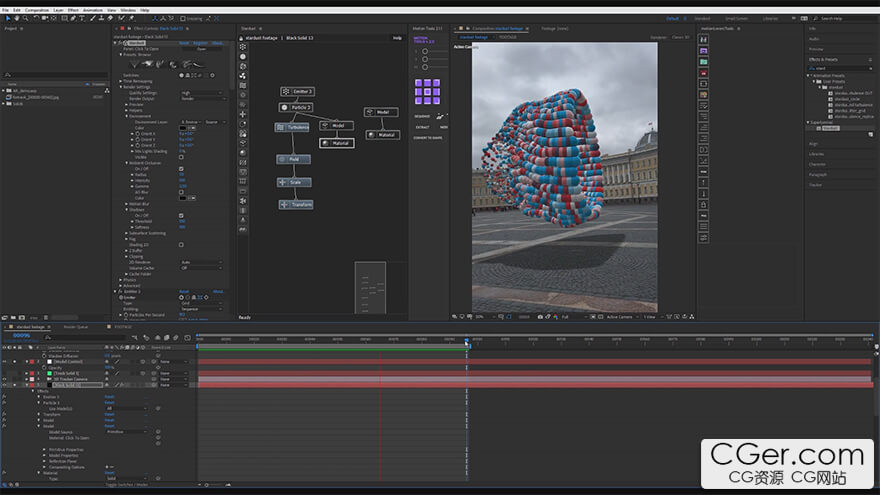Click Particle circle icon in Stardust sidebar
Viewport: 880px width, 495px height.
(x=242, y=57)
